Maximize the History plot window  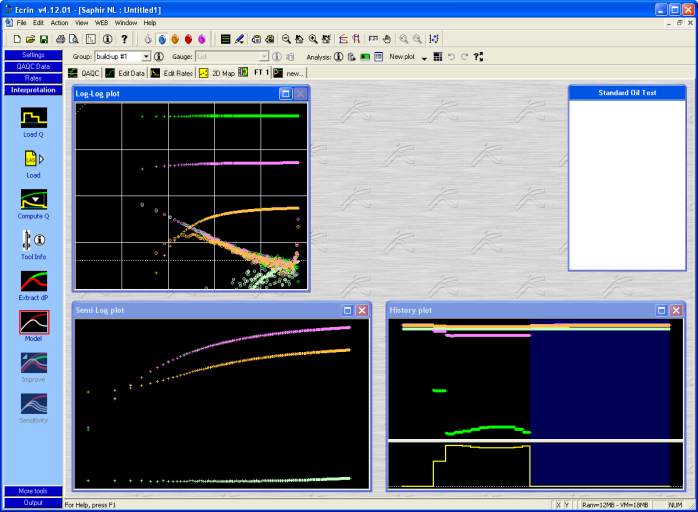tap(662, 310)
